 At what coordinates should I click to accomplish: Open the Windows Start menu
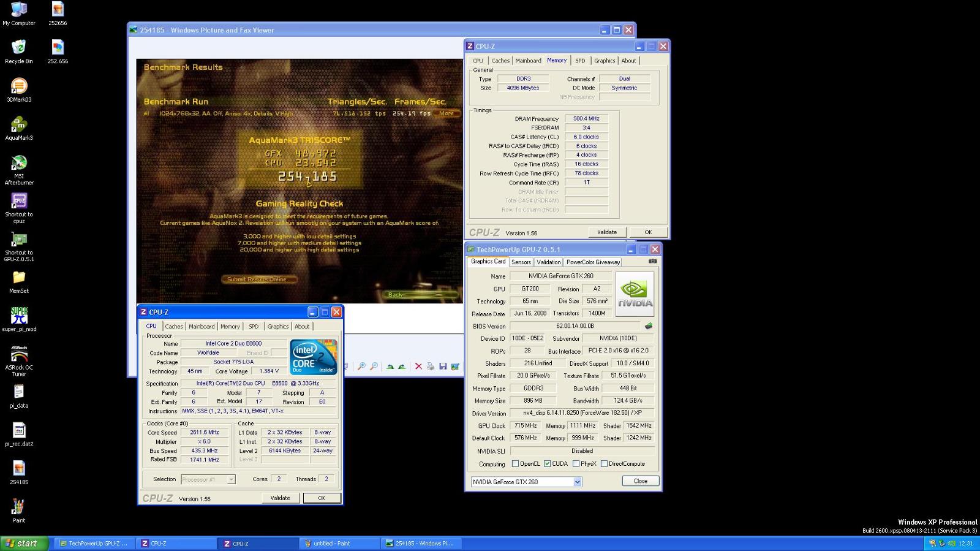tap(24, 544)
